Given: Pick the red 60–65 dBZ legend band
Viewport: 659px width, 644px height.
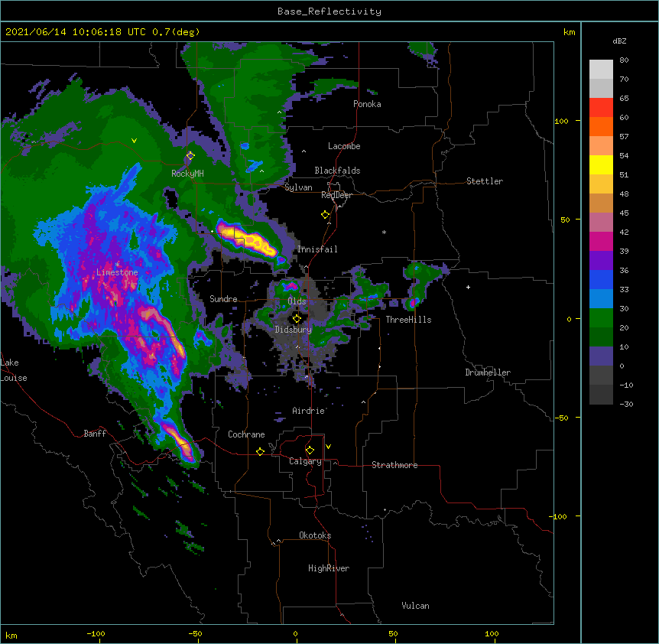Looking at the screenshot, I should [x=601, y=108].
